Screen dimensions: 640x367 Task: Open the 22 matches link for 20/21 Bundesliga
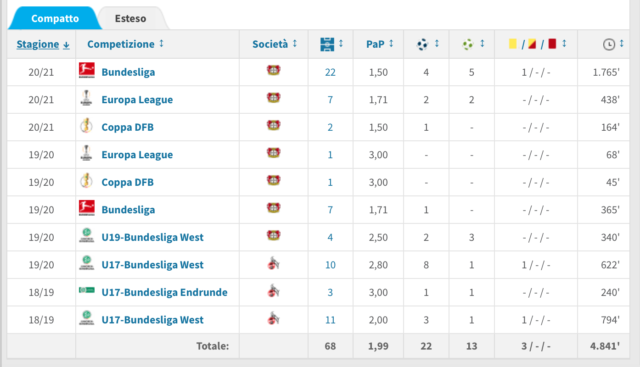pos(330,72)
